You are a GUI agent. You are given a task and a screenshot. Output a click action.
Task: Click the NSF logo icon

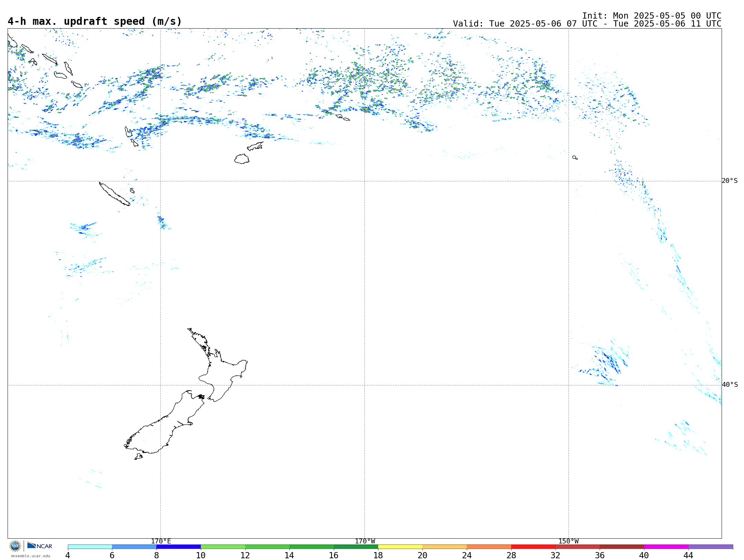click(15, 546)
